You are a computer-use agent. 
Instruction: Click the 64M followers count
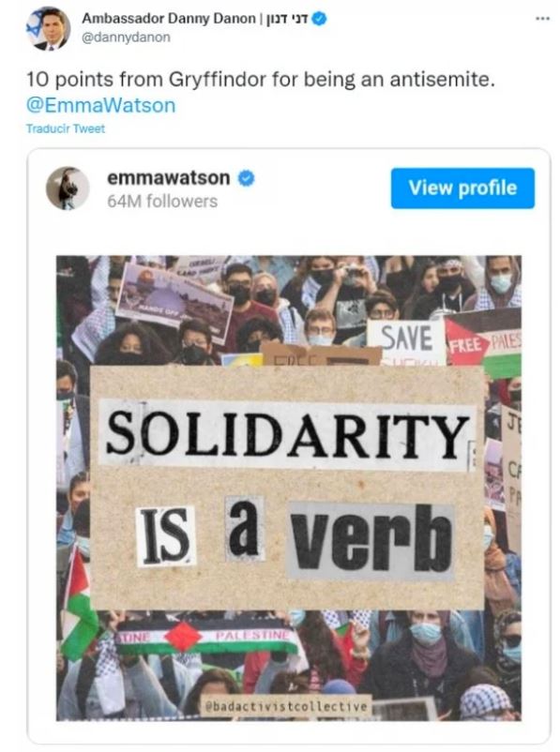tap(162, 202)
